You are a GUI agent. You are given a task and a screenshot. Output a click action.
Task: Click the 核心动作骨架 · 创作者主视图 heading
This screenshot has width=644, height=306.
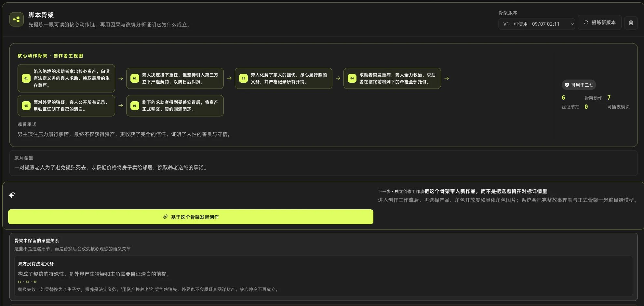(x=50, y=56)
